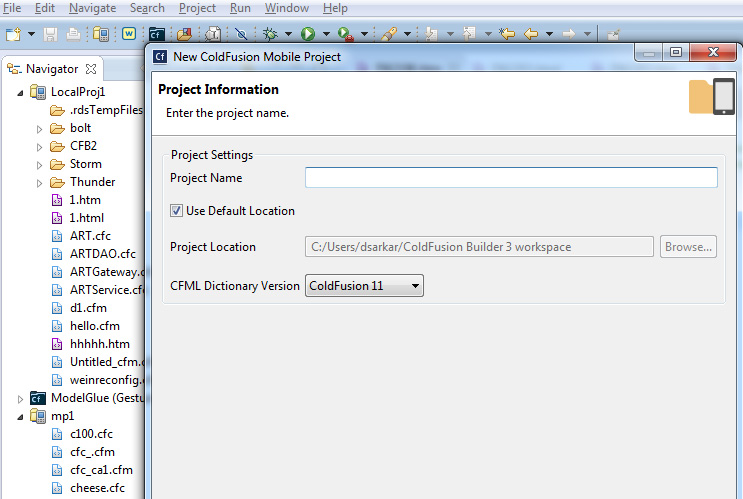Click the open folder with picture toolbar icon

click(184, 34)
